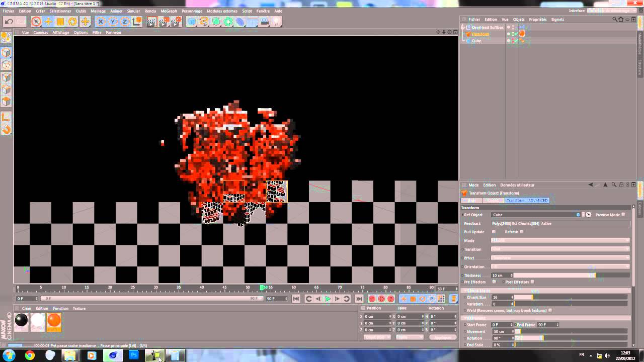Click the attribute manager lock icon
This screenshot has height=362, width=644.
(621, 185)
